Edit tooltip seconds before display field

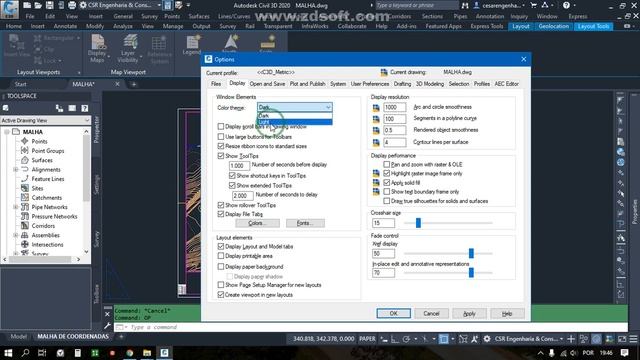239,166
